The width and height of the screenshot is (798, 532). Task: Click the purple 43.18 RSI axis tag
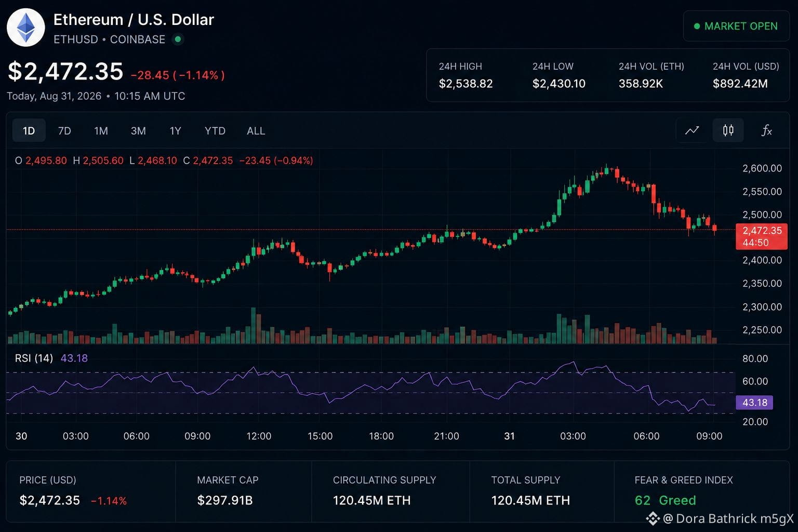(x=754, y=403)
